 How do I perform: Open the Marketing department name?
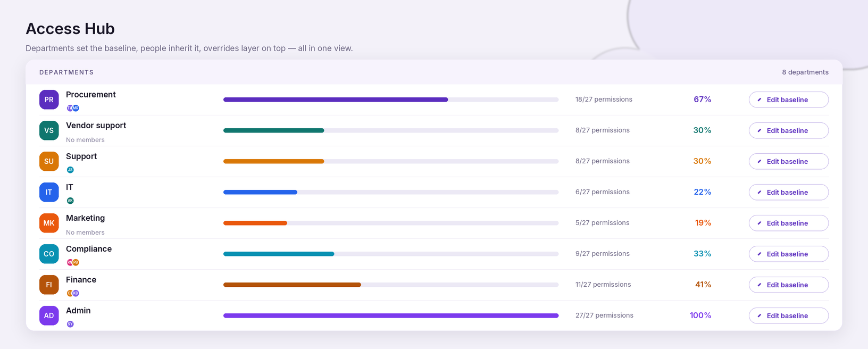coord(86,218)
